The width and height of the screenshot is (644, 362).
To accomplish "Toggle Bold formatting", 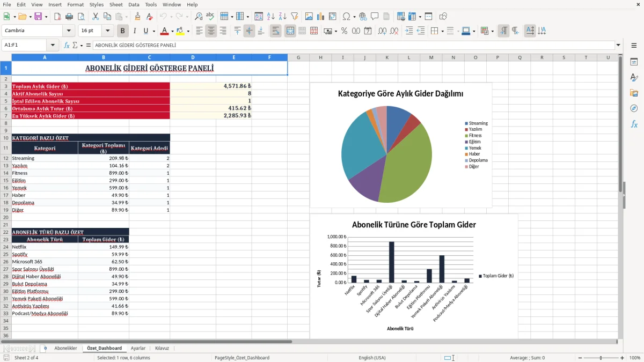I will tap(123, 31).
